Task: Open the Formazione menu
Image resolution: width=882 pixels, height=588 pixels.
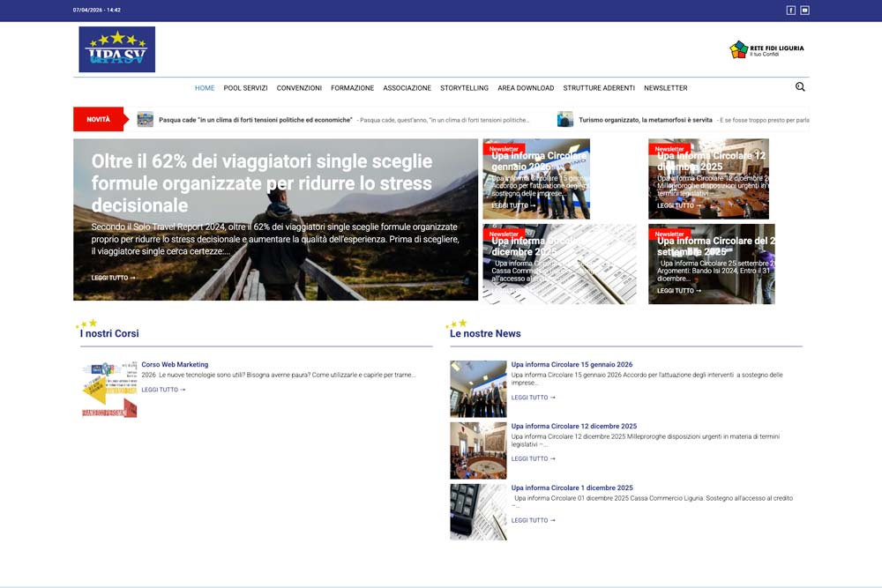Action: pos(352,88)
